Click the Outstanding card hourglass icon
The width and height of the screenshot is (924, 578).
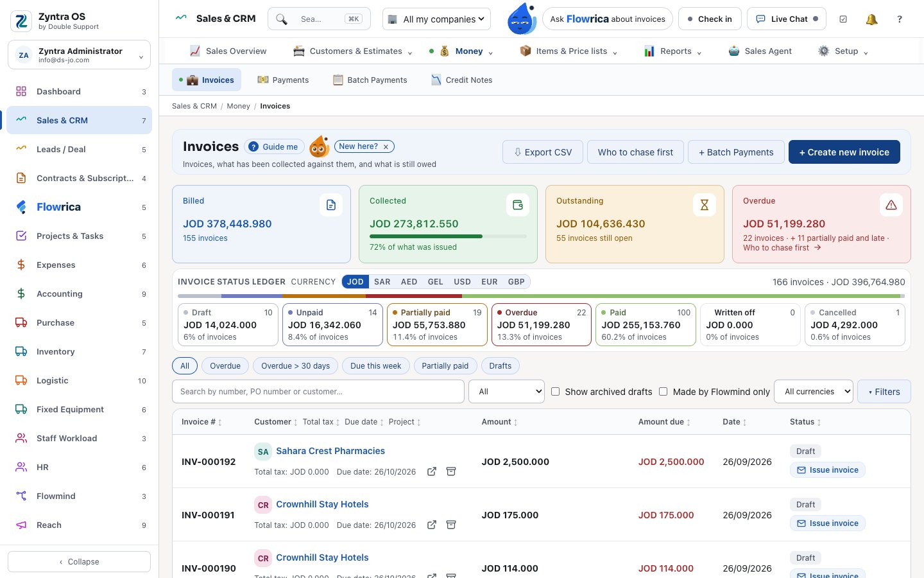tap(705, 205)
